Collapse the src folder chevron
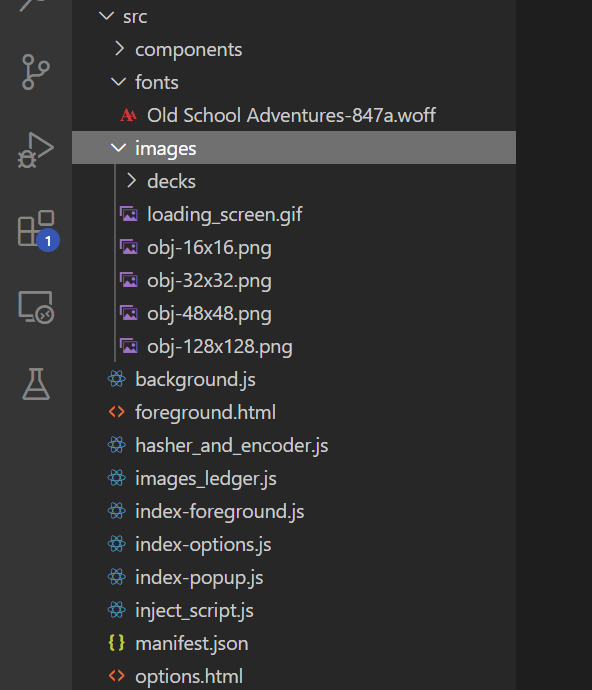The height and width of the screenshot is (690, 592). click(x=107, y=16)
